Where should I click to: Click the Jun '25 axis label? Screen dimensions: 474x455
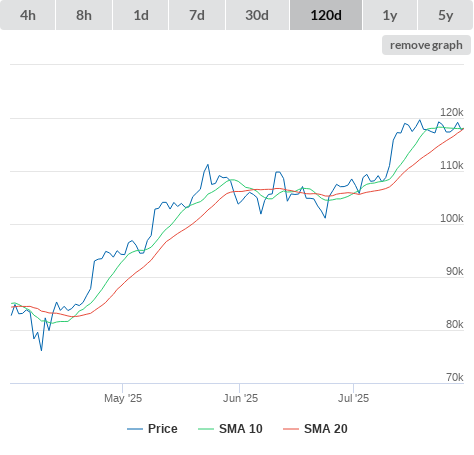pyautogui.click(x=240, y=398)
